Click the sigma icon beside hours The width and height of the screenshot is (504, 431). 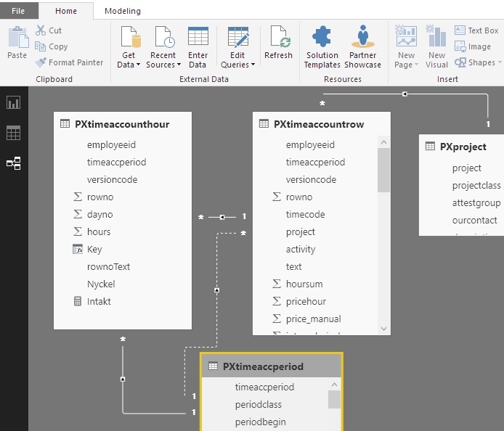pos(78,231)
